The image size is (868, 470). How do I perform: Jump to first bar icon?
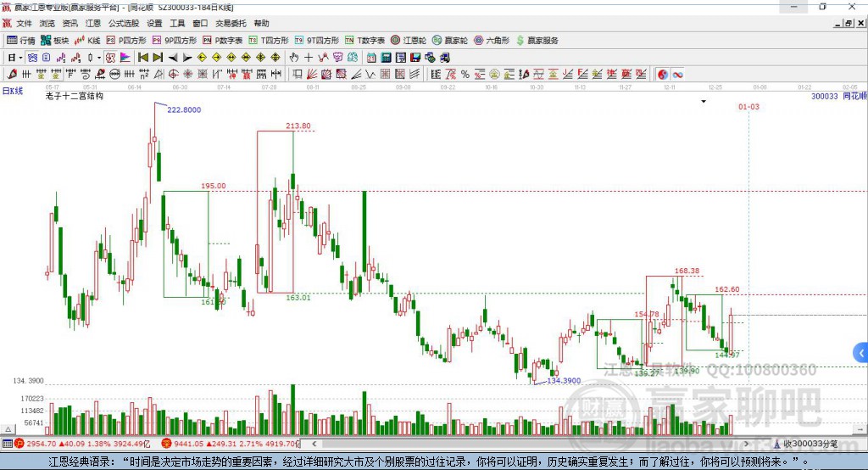click(142, 58)
